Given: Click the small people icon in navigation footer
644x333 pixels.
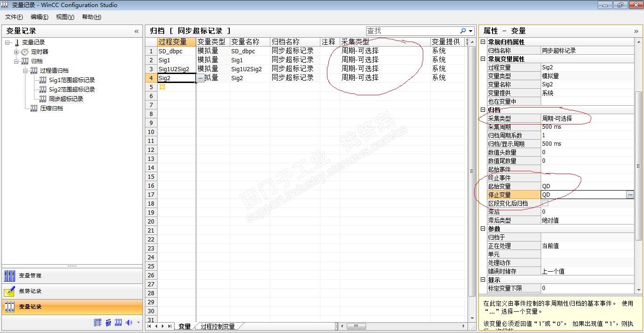Looking at the screenshot, I should (109, 323).
